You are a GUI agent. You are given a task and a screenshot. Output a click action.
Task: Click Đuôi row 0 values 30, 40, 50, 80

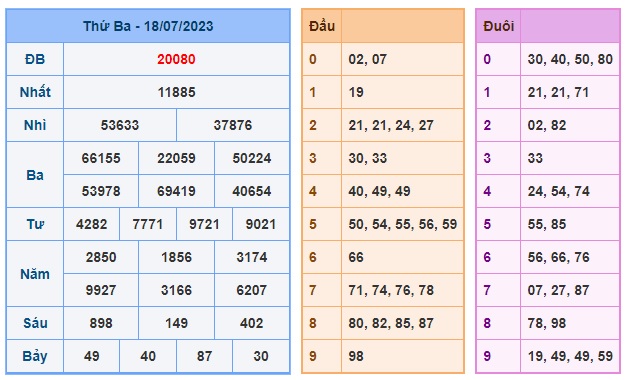570,59
